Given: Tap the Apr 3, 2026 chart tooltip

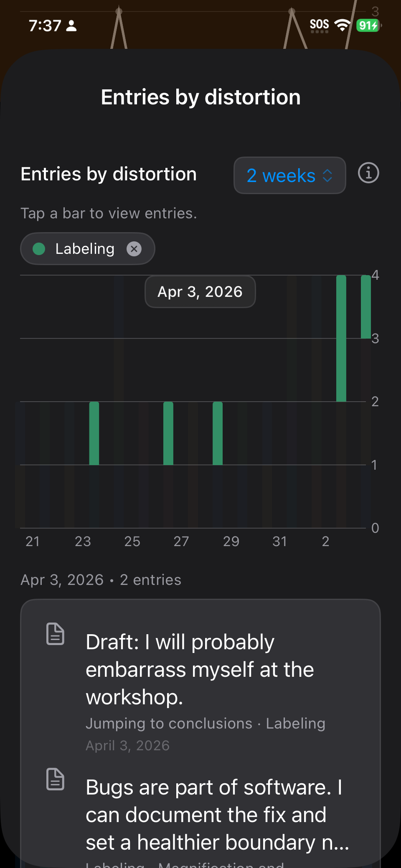Looking at the screenshot, I should pyautogui.click(x=200, y=292).
